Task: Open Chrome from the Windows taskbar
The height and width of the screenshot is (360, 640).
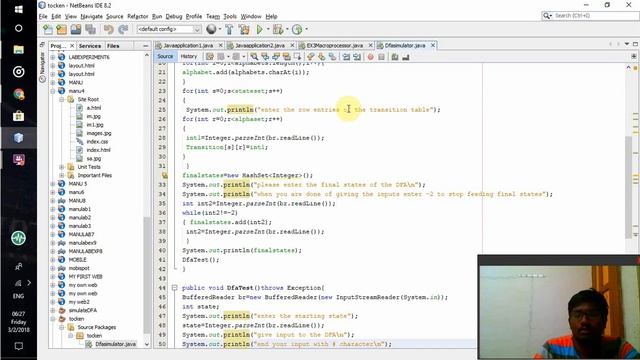Action: point(18,94)
